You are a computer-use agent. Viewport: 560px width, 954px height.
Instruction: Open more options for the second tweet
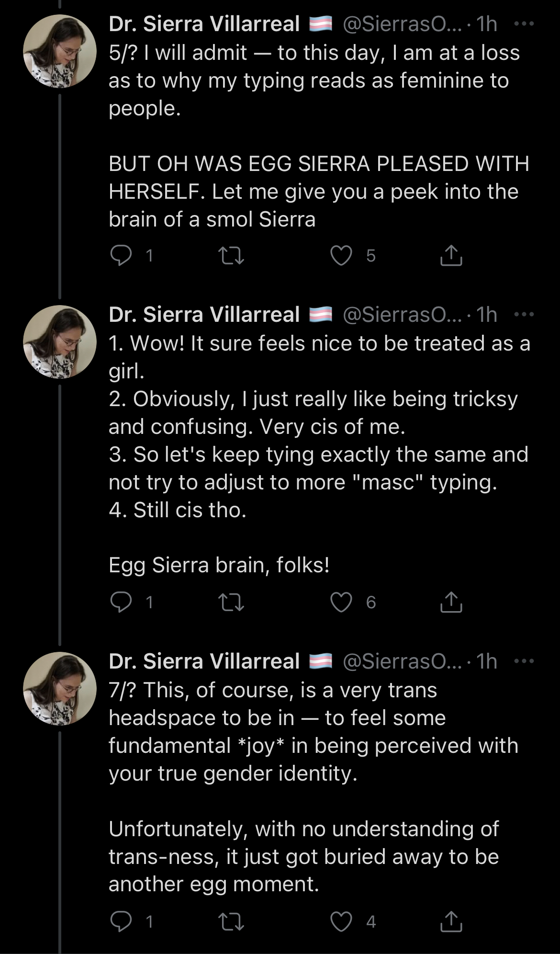[x=524, y=315]
